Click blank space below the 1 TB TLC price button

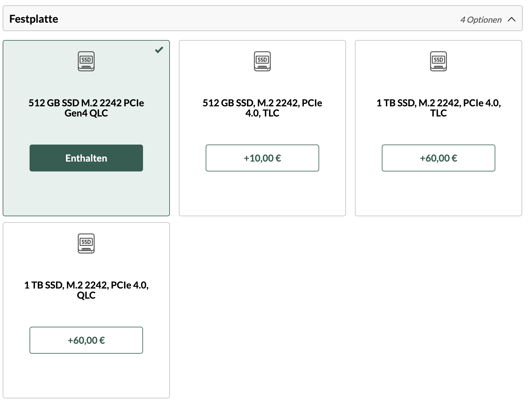[438, 194]
